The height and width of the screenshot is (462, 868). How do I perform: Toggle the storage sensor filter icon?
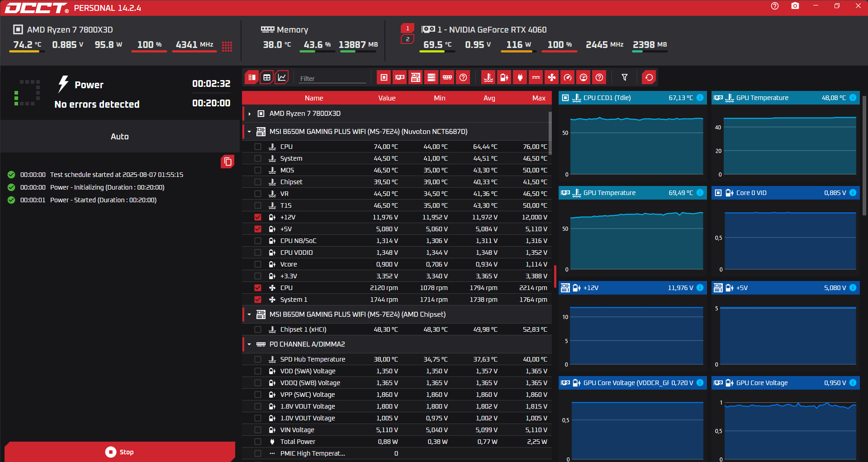point(432,77)
